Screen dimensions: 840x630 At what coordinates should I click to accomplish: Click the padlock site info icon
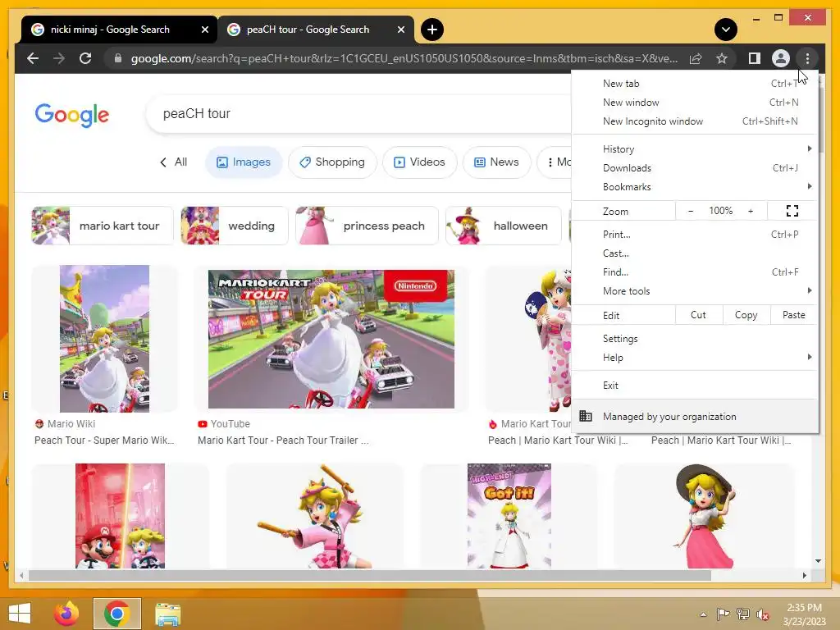118,58
